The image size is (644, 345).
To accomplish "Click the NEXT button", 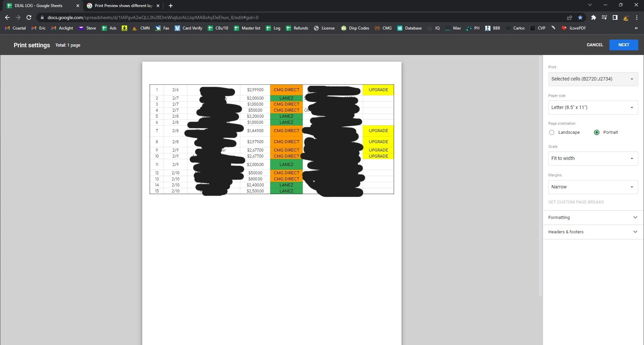I will coord(623,45).
